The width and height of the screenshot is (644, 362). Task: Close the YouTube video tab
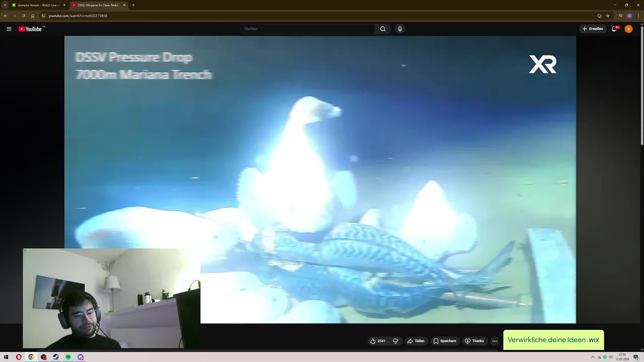click(x=124, y=5)
